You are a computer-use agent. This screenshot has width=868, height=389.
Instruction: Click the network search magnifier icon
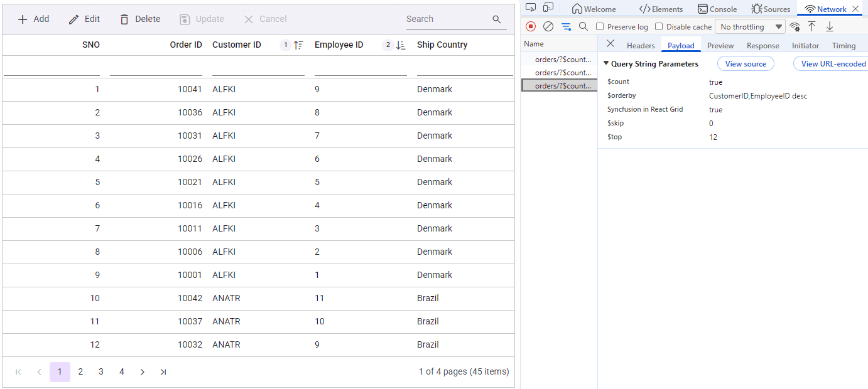click(583, 26)
